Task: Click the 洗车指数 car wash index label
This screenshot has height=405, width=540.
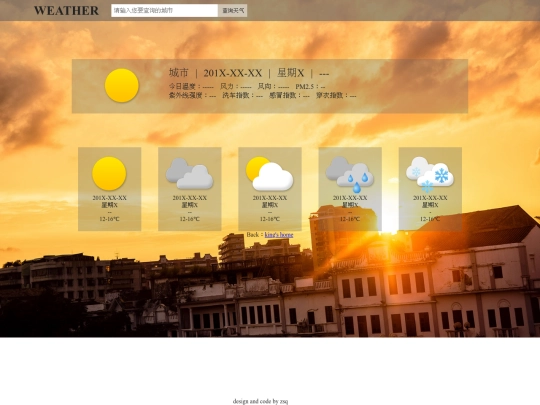Action: [242, 95]
